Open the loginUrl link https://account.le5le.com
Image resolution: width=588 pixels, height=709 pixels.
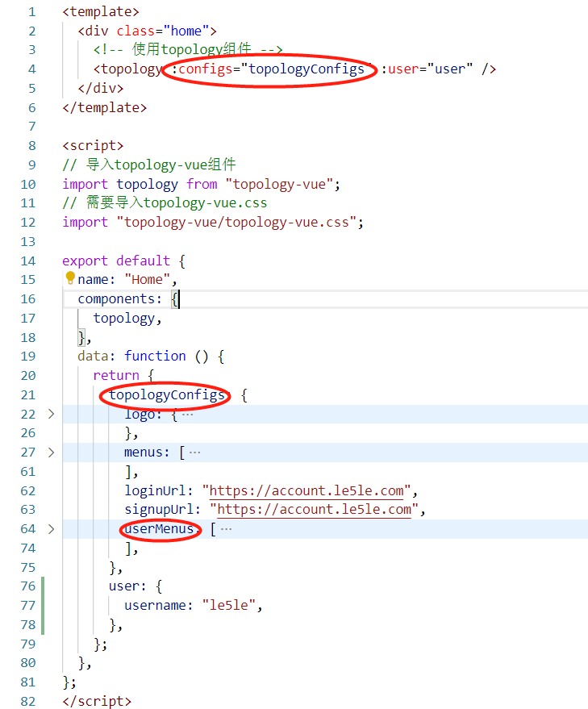click(307, 490)
